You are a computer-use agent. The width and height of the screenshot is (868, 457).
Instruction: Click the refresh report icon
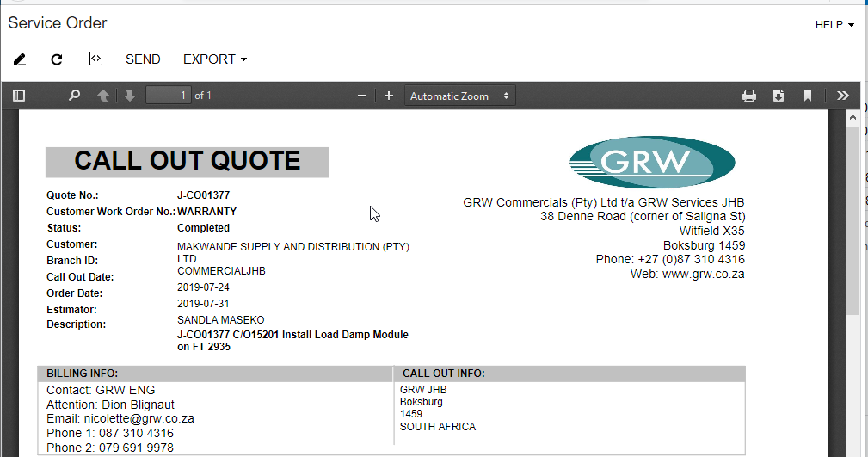click(57, 59)
